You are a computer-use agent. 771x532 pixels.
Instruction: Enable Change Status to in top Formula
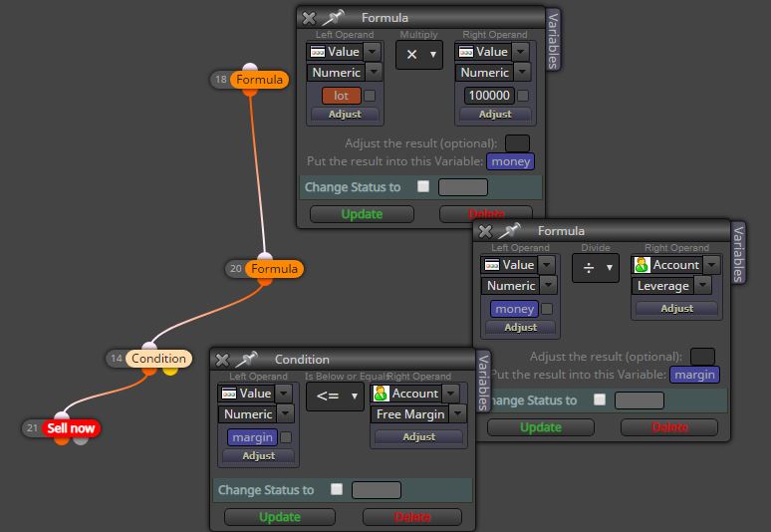tap(423, 186)
